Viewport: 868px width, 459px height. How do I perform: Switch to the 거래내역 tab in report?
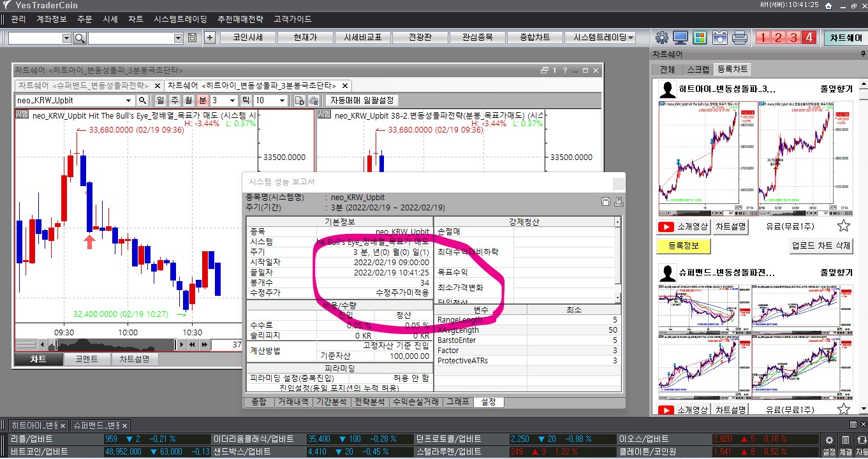tap(294, 402)
